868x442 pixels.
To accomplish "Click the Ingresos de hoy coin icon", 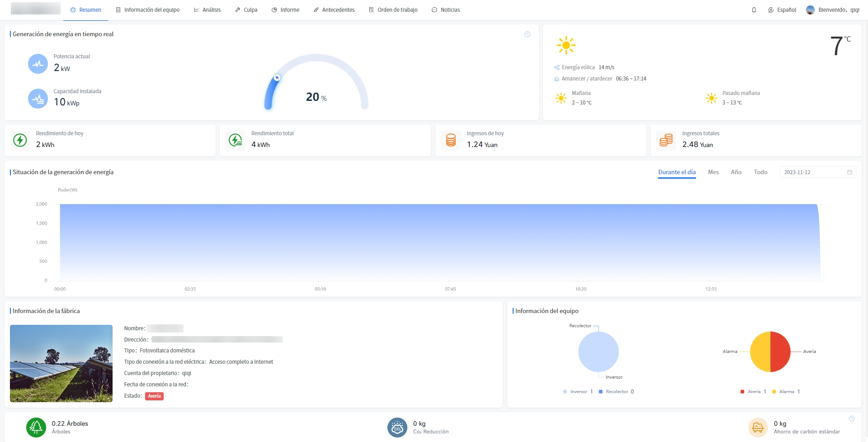I will click(x=451, y=140).
